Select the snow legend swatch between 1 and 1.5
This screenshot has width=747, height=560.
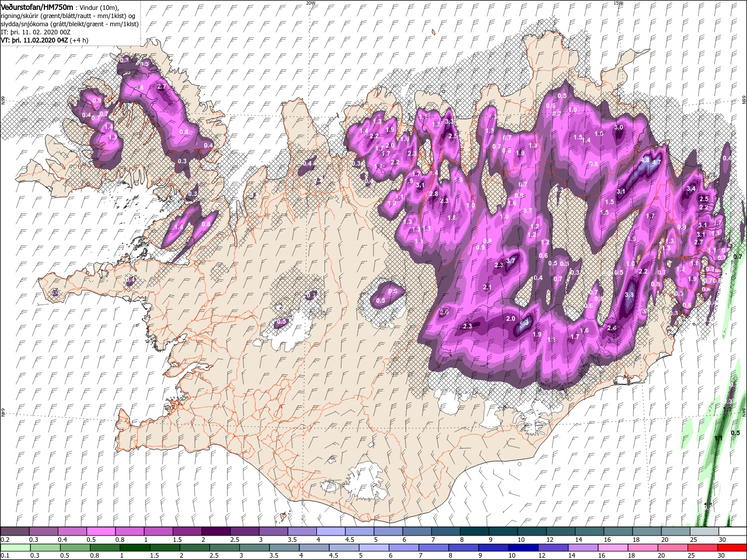tap(159, 531)
